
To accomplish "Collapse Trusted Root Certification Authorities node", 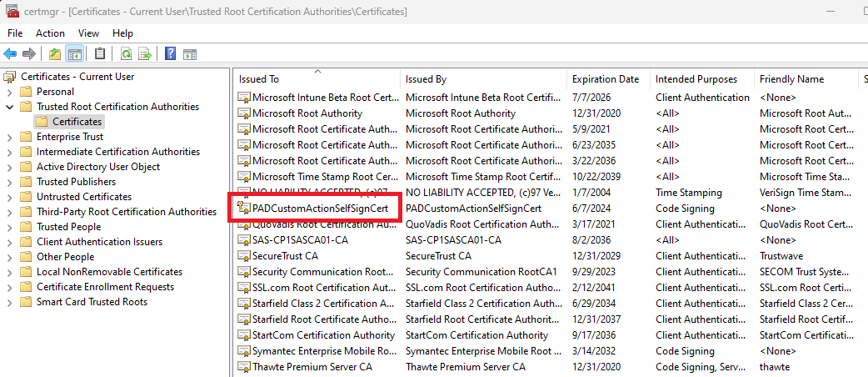I will tap(9, 107).
